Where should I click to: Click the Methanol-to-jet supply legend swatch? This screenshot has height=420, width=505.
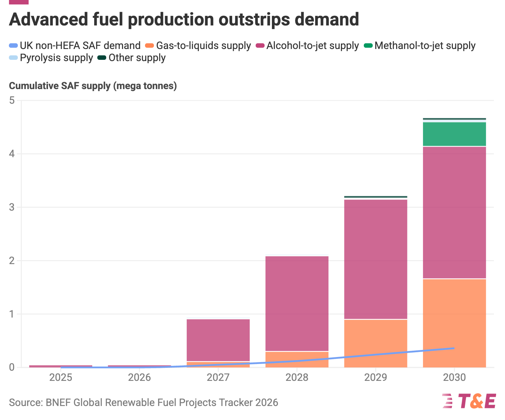(368, 46)
